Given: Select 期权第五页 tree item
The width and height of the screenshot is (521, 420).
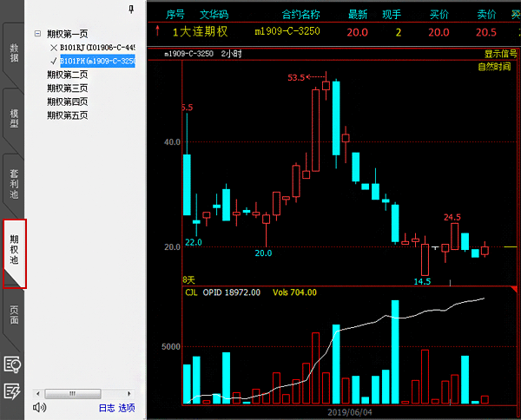Looking at the screenshot, I should [x=68, y=115].
